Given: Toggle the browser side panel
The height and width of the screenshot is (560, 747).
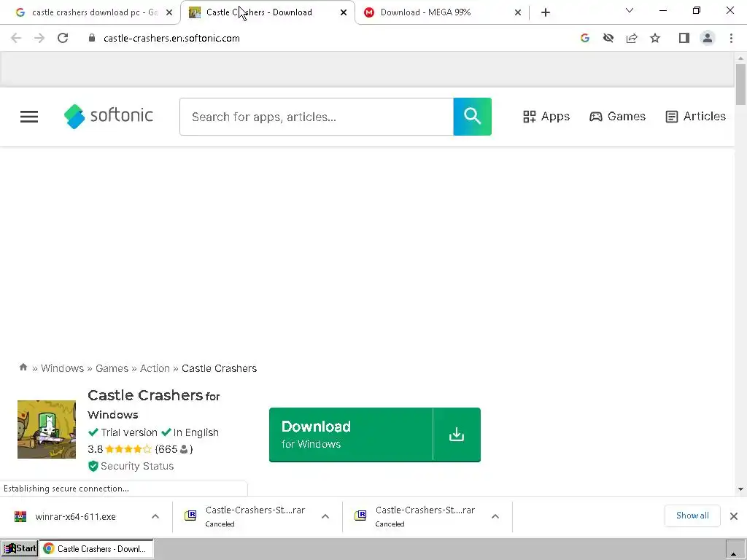Looking at the screenshot, I should pyautogui.click(x=684, y=38).
